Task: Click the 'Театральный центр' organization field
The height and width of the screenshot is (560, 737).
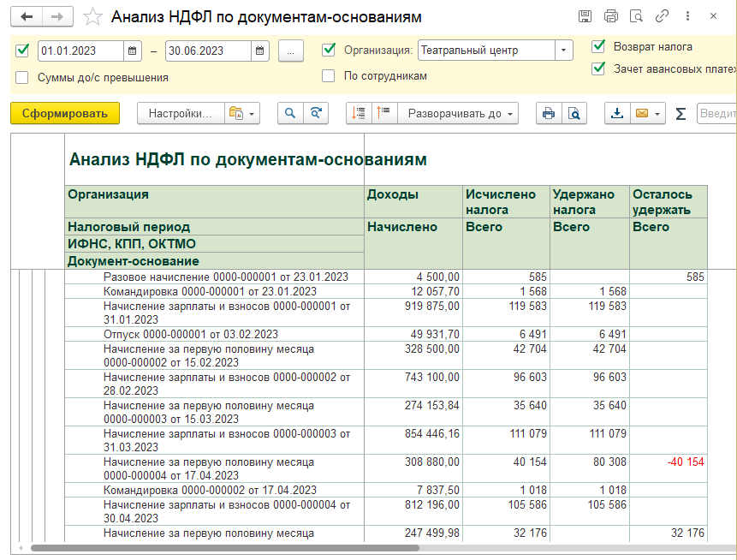Action: [486, 51]
